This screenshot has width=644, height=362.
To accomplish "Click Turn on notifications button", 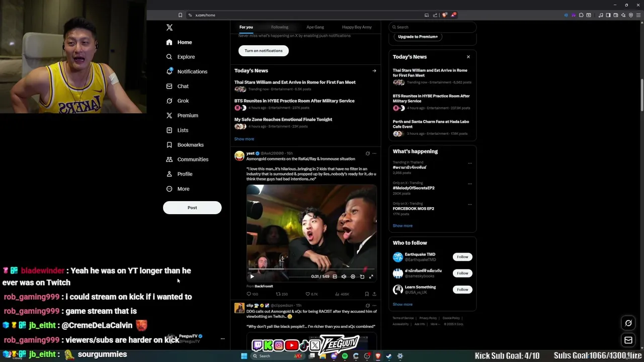I will (x=264, y=51).
